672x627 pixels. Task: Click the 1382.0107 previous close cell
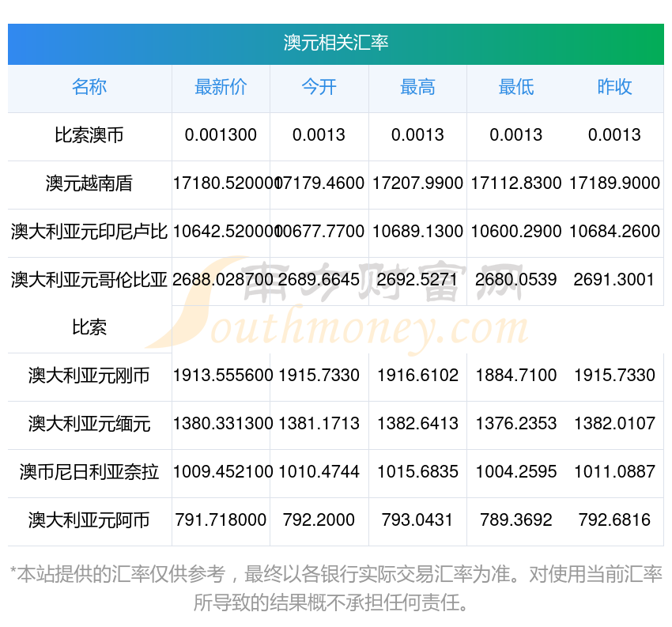pyautogui.click(x=614, y=424)
